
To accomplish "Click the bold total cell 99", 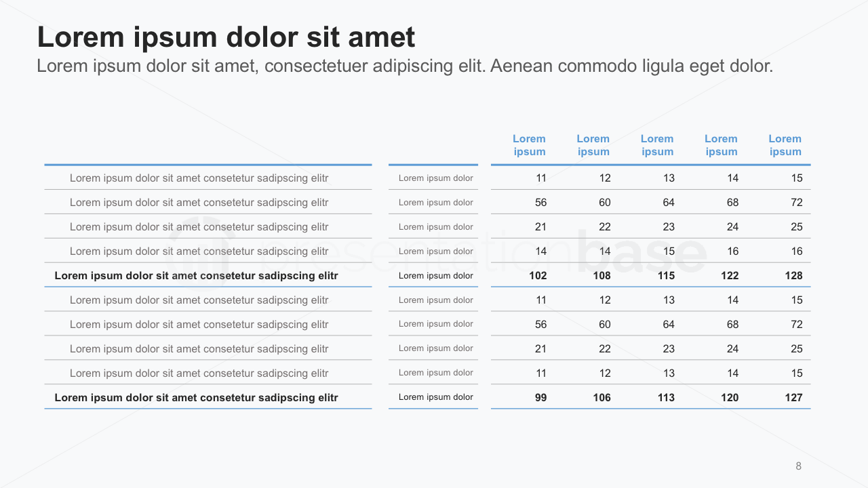I will [x=540, y=398].
